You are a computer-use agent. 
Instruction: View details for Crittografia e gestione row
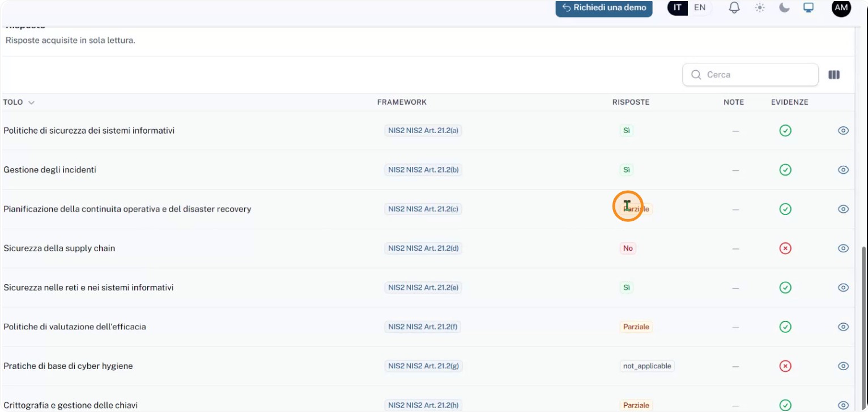(x=843, y=405)
